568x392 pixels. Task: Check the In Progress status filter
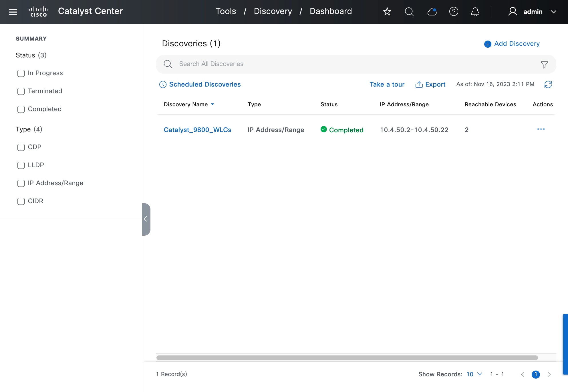(21, 73)
